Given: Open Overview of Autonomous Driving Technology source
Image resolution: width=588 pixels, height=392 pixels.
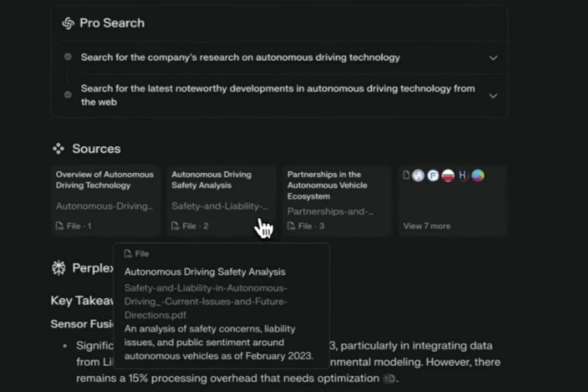Looking at the screenshot, I should point(105,200).
